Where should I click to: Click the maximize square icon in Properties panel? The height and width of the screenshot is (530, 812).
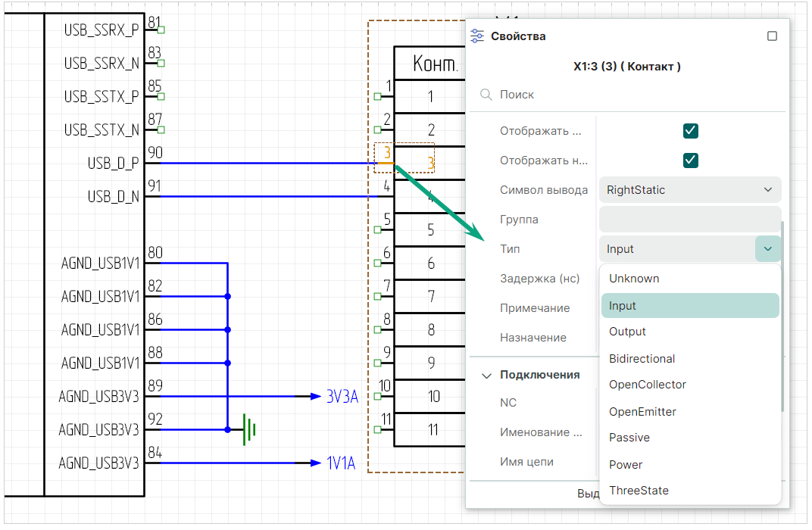click(x=772, y=36)
